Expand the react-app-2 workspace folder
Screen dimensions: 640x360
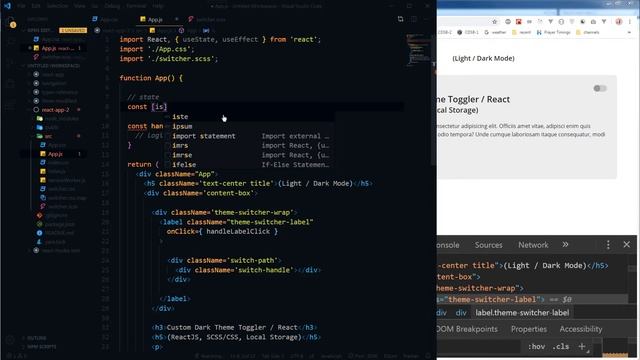tap(56, 110)
